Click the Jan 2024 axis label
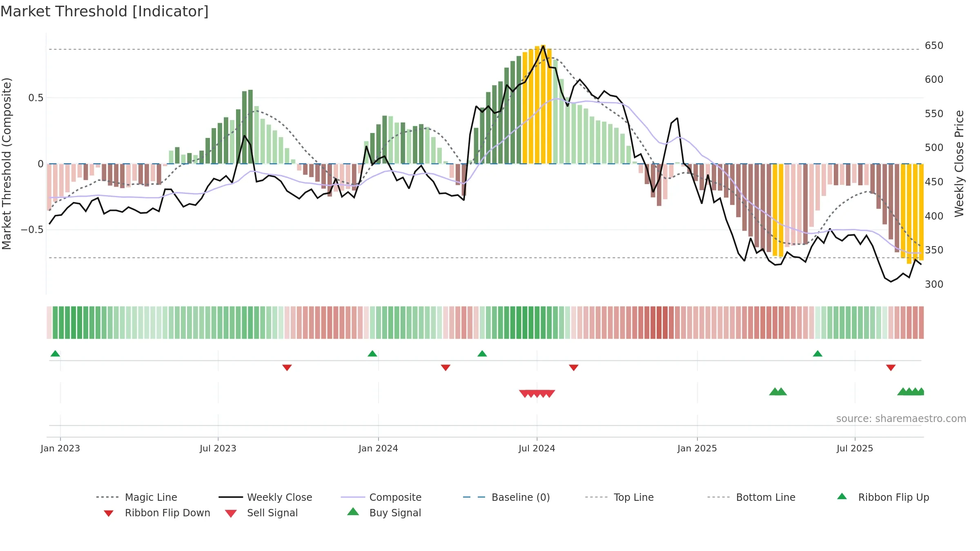The height and width of the screenshot is (551, 980). [x=379, y=448]
